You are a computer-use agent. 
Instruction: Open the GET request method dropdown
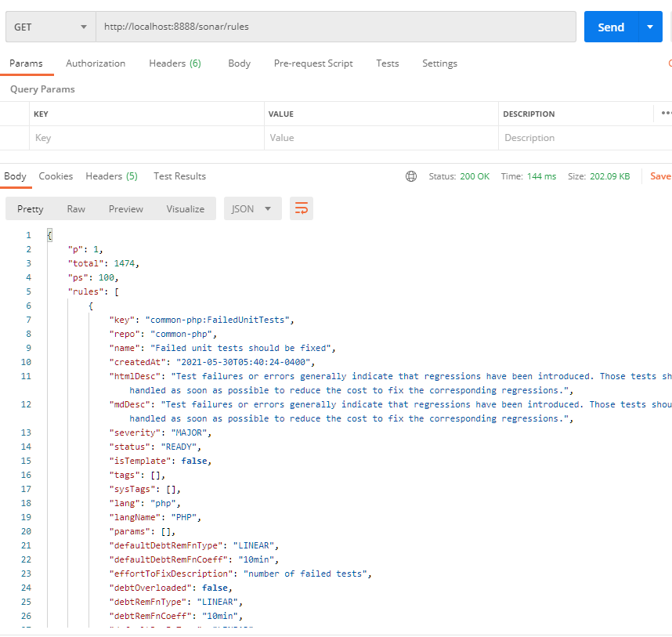(x=49, y=26)
